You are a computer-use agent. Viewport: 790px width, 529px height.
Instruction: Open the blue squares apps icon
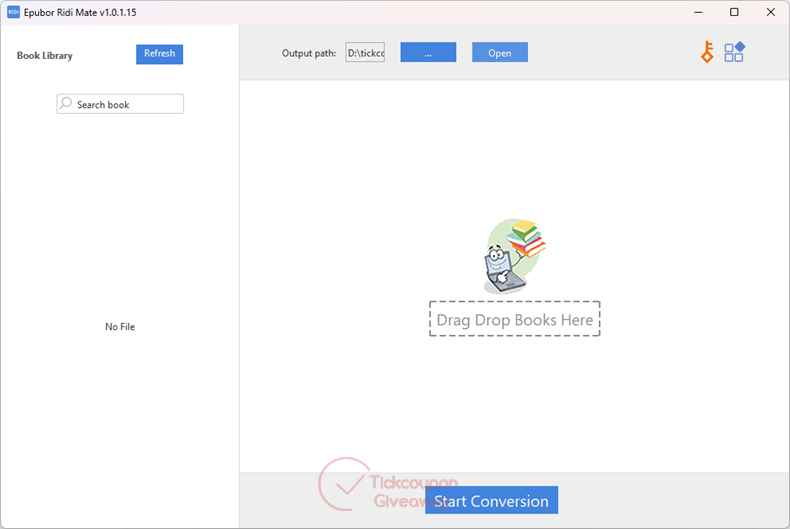click(734, 52)
